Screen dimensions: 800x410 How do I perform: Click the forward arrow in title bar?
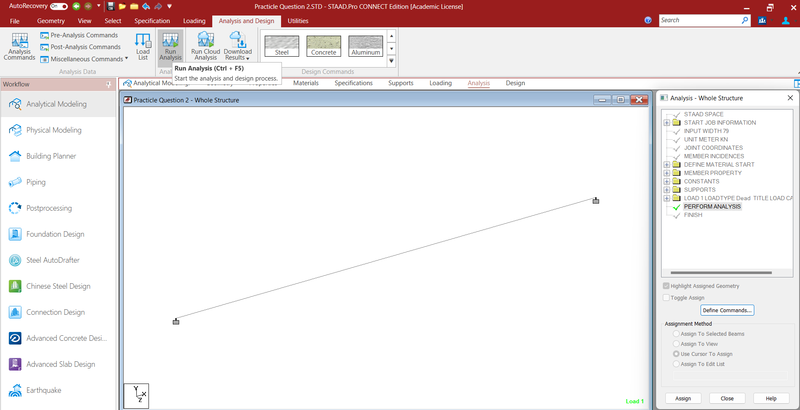(88, 7)
